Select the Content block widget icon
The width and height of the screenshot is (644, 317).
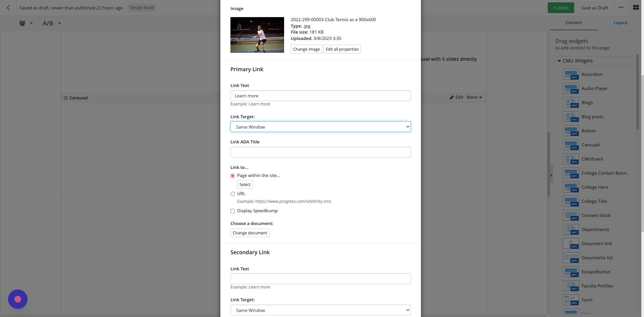click(571, 216)
